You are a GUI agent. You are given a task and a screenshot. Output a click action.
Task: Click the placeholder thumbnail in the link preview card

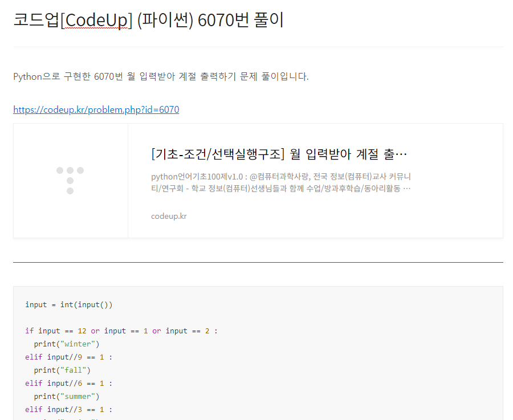point(70,181)
